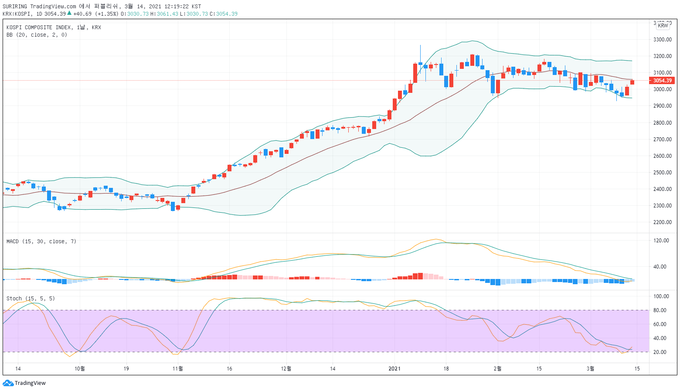
Task: Click the red 3054.39 current price tag
Action: (662, 80)
